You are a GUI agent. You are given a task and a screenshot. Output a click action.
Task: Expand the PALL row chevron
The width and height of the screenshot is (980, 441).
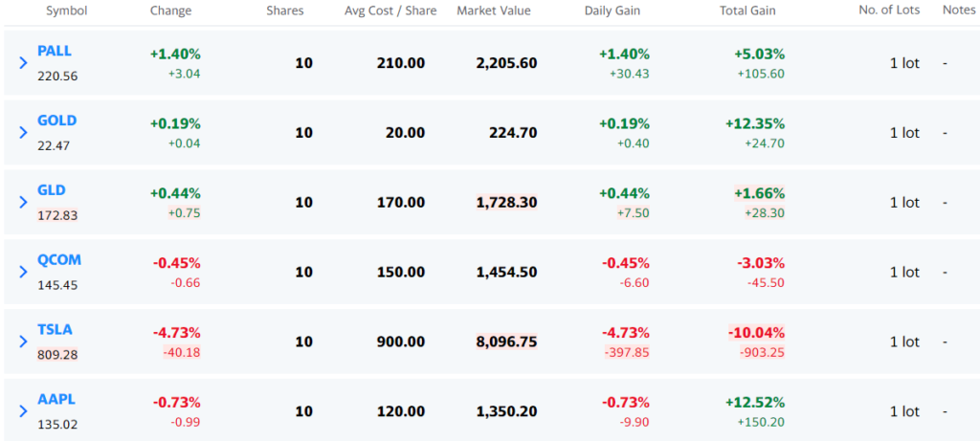tap(24, 63)
